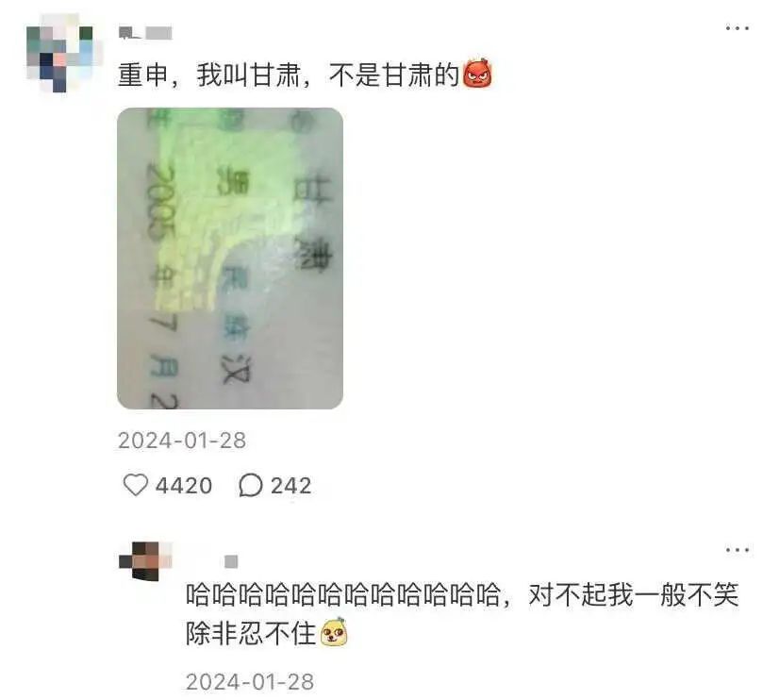Image resolution: width=779 pixels, height=700 pixels.
Task: Click the gray badge beside replier's name
Action: [231, 562]
